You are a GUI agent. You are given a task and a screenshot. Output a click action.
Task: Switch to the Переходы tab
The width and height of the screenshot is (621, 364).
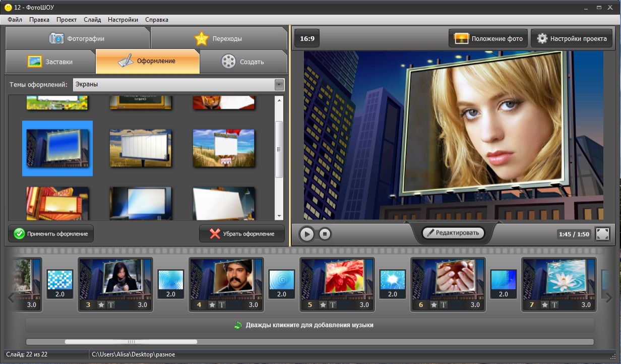(x=218, y=38)
